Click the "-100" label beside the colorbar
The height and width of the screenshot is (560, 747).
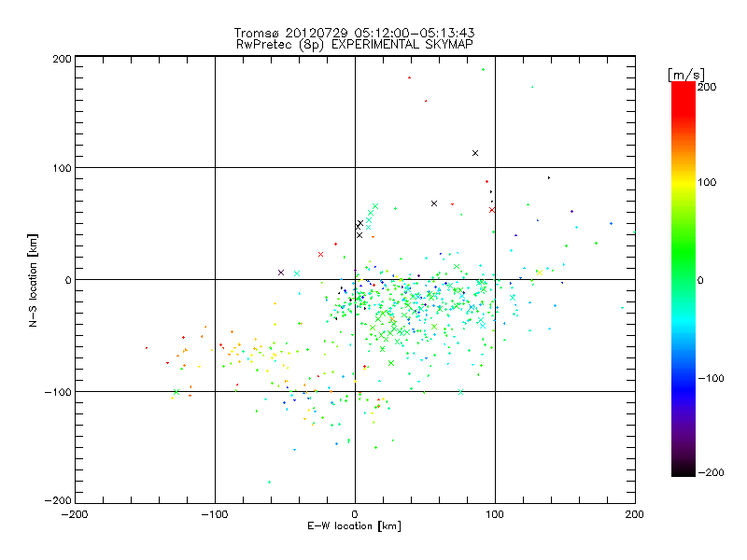pyautogui.click(x=711, y=378)
